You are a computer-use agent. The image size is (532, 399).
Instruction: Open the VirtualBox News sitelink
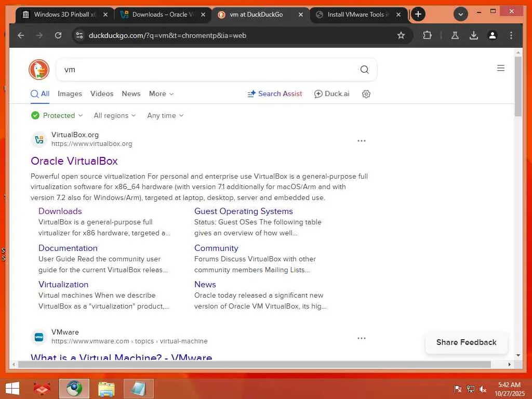(205, 284)
